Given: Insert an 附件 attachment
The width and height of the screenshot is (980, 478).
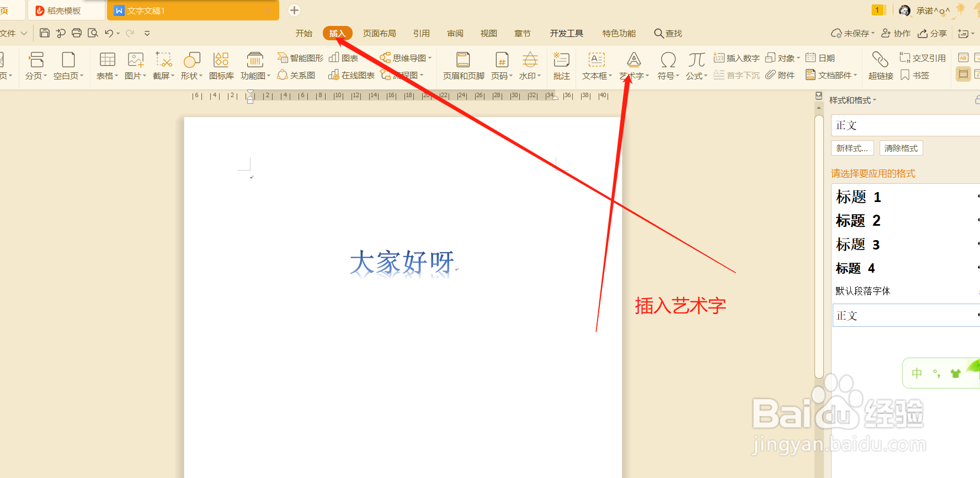Looking at the screenshot, I should coord(780,75).
